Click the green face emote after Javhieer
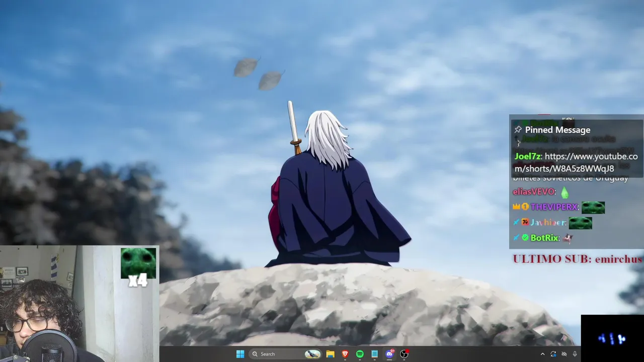The image size is (644, 362). click(x=581, y=223)
